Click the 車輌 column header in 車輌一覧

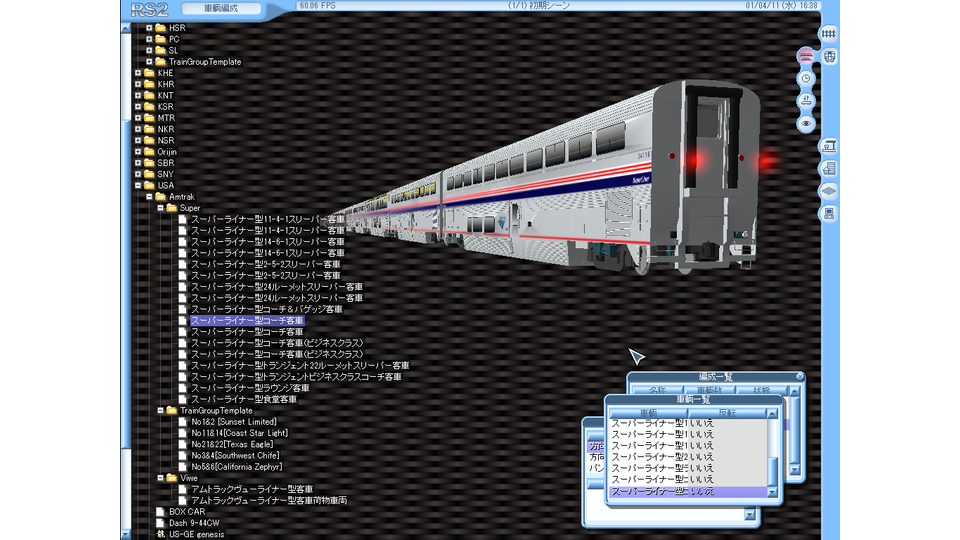click(648, 413)
